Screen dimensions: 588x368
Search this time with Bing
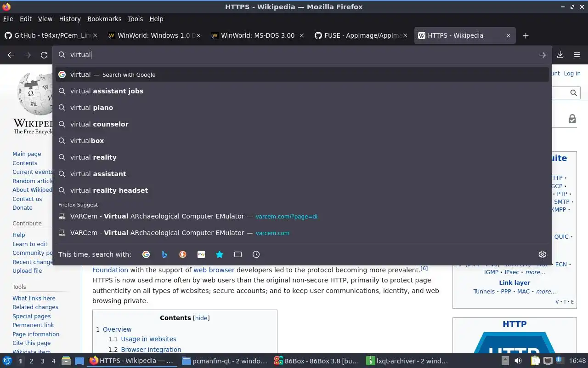click(164, 254)
